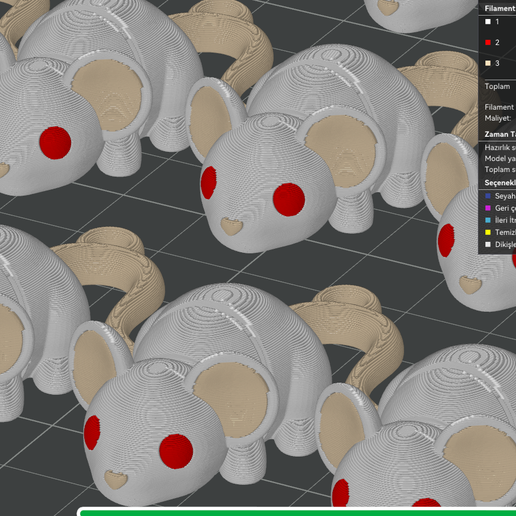The width and height of the screenshot is (516, 516).
Task: Toggle the blue Seyahat option swatch
Action: click(x=488, y=196)
